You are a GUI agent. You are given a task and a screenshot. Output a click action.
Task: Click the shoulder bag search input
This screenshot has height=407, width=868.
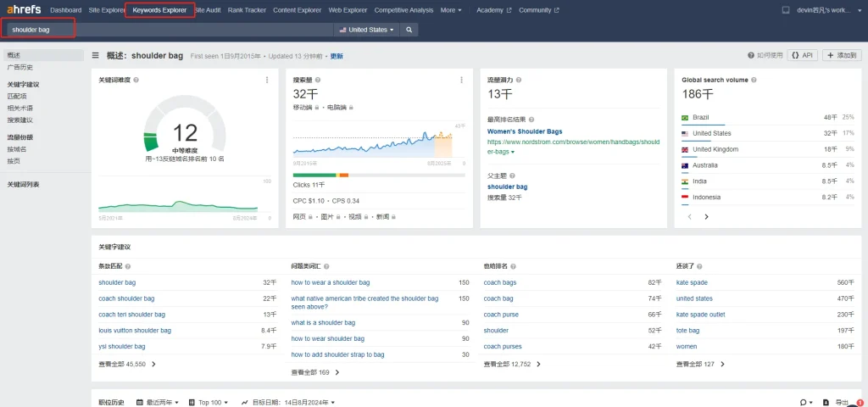[169, 30]
